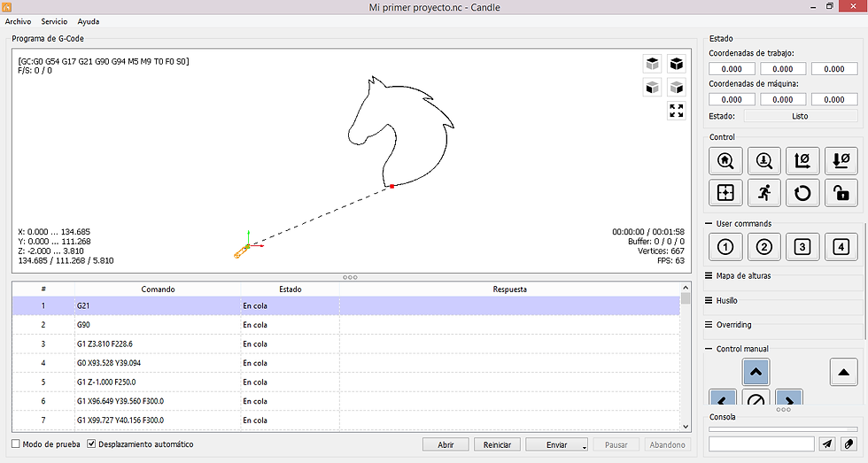Click the first work coordinate field
Screen dimensions: 868x463
(x=732, y=69)
